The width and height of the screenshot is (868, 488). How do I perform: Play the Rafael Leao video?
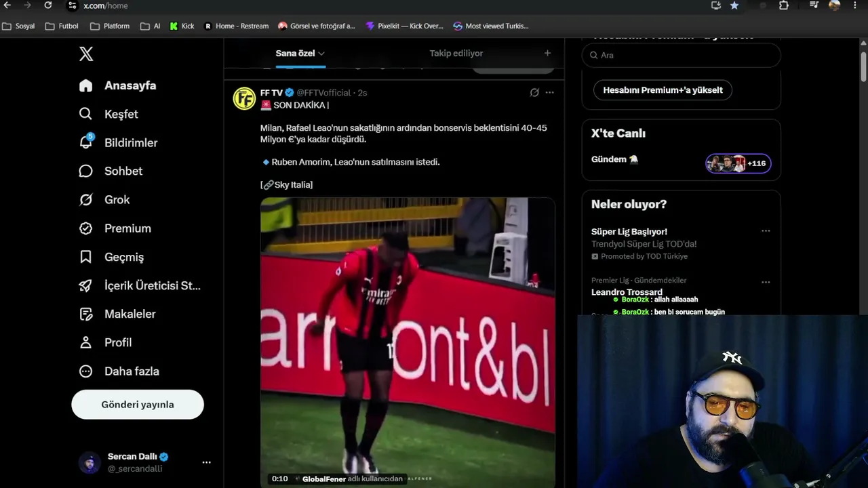tap(408, 342)
